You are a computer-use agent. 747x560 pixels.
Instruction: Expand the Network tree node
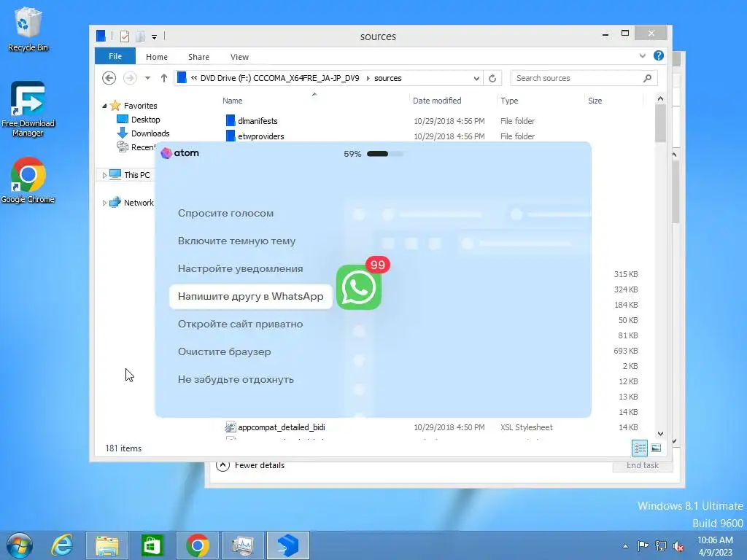point(104,203)
